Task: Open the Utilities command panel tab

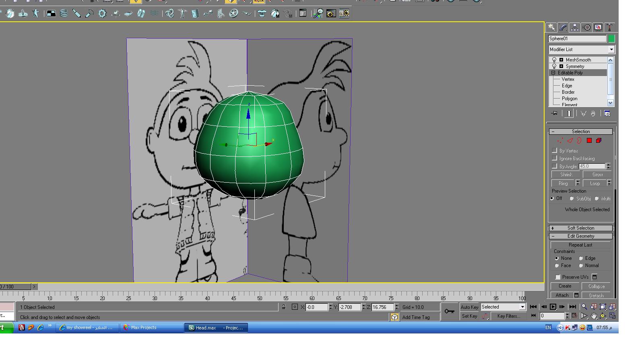Action: tap(610, 27)
